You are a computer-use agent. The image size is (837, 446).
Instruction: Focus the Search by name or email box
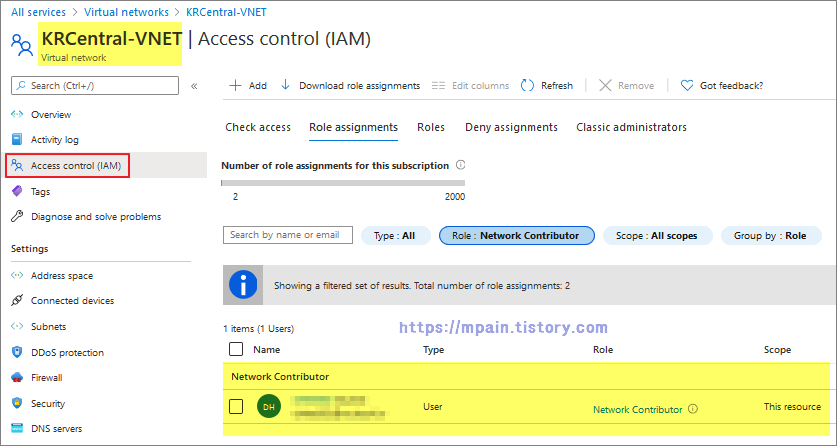tap(288, 235)
